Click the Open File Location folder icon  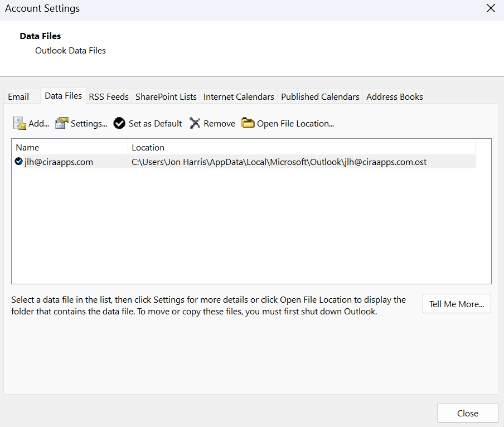click(248, 123)
